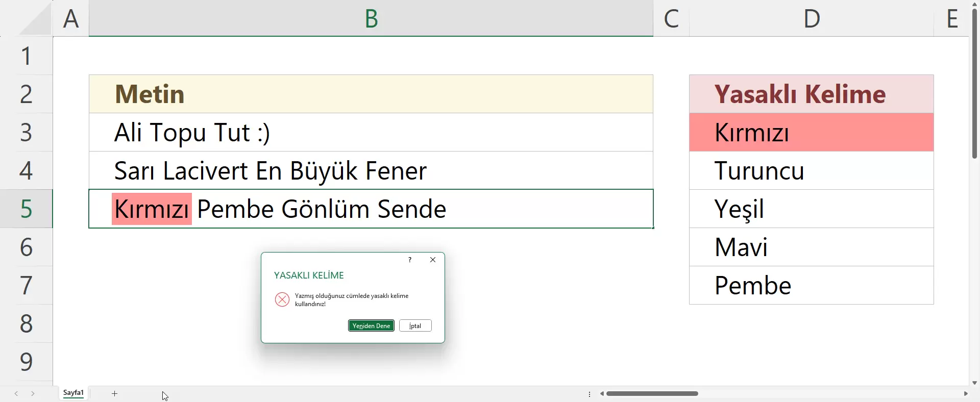980x402 pixels.
Task: Select row 5 header
Action: coord(26,209)
